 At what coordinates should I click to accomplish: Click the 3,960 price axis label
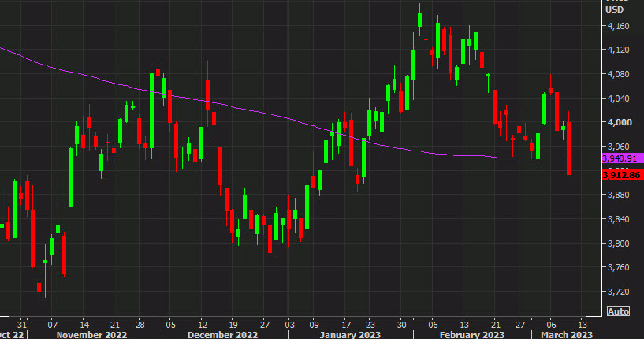(x=618, y=147)
